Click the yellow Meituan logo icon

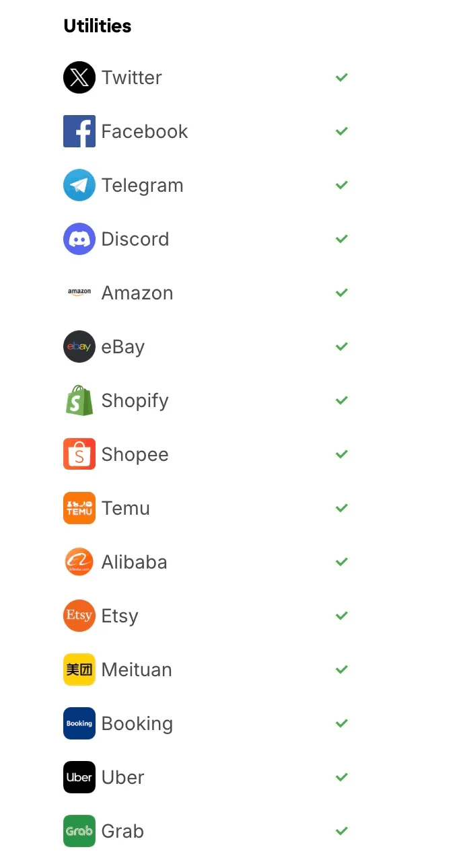[79, 670]
